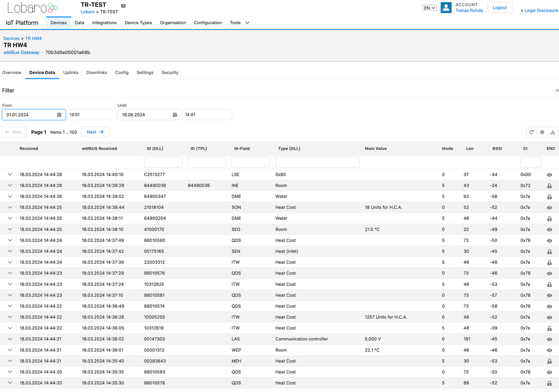Toggle eye icon in row 88010580
The height and width of the screenshot is (392, 559).
click(x=549, y=241)
